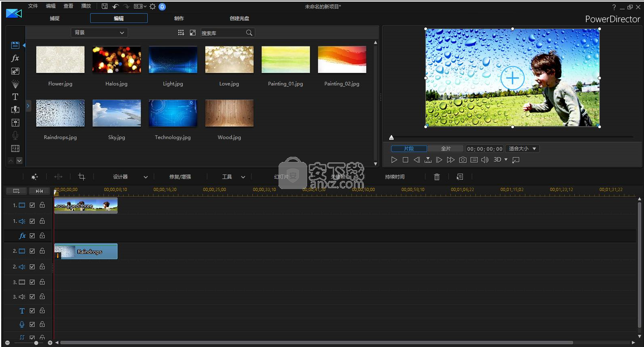Open the 适合大小 zoom dropdown
This screenshot has height=347, width=644.
pos(522,149)
